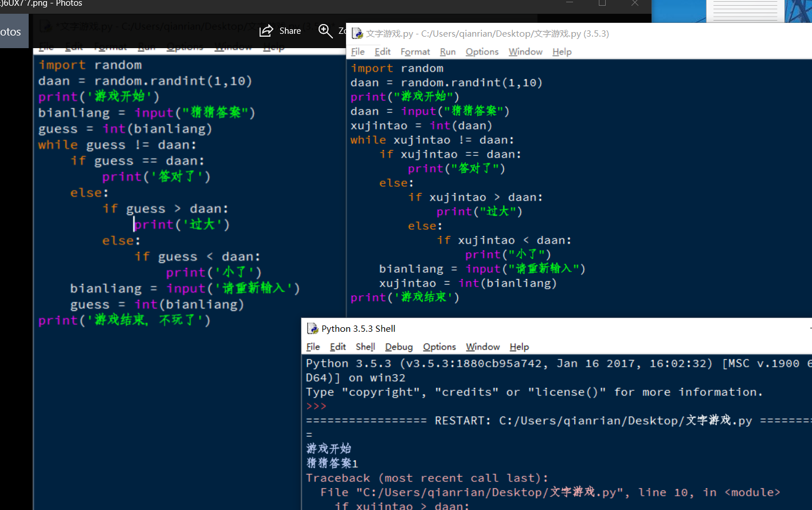Click the Zoom magnifier icon in Photos

pos(325,31)
